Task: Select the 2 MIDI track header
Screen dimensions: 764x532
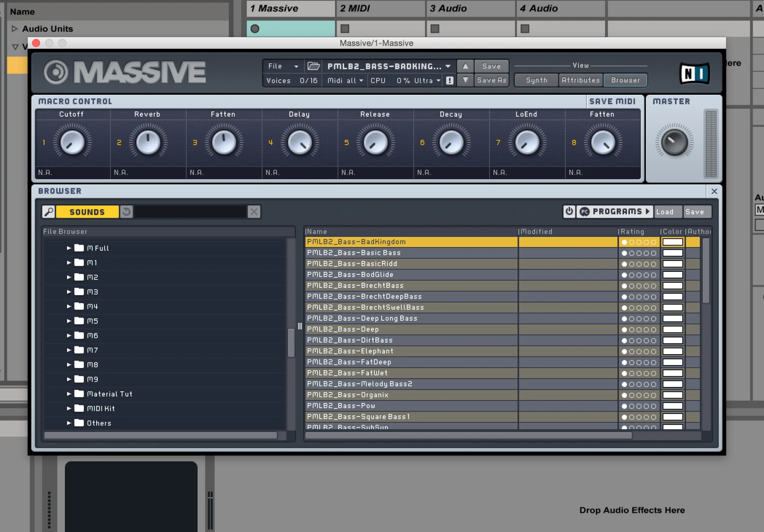Action: [381, 8]
